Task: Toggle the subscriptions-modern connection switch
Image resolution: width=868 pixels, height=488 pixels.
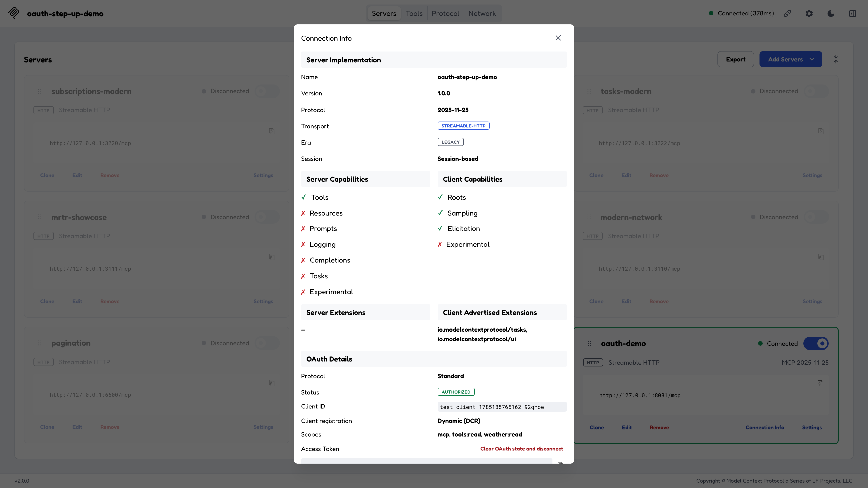Action: click(267, 91)
